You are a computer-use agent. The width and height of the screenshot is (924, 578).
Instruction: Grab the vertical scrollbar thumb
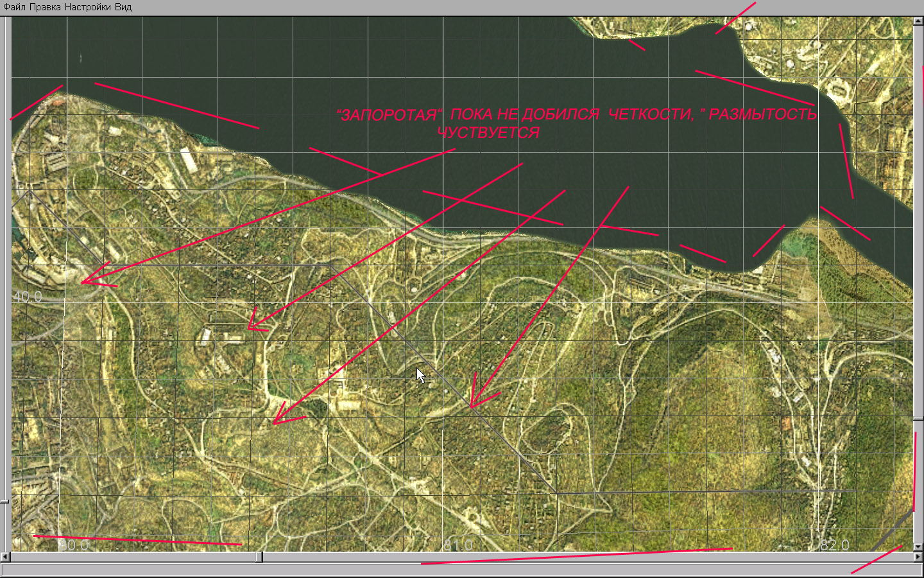[918, 419]
